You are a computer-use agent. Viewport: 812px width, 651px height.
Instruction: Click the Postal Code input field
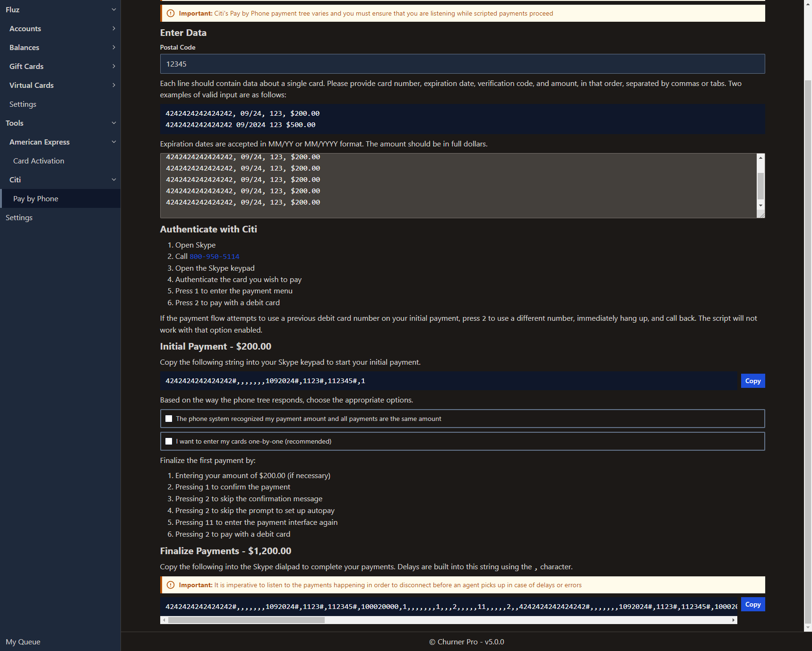click(x=462, y=64)
